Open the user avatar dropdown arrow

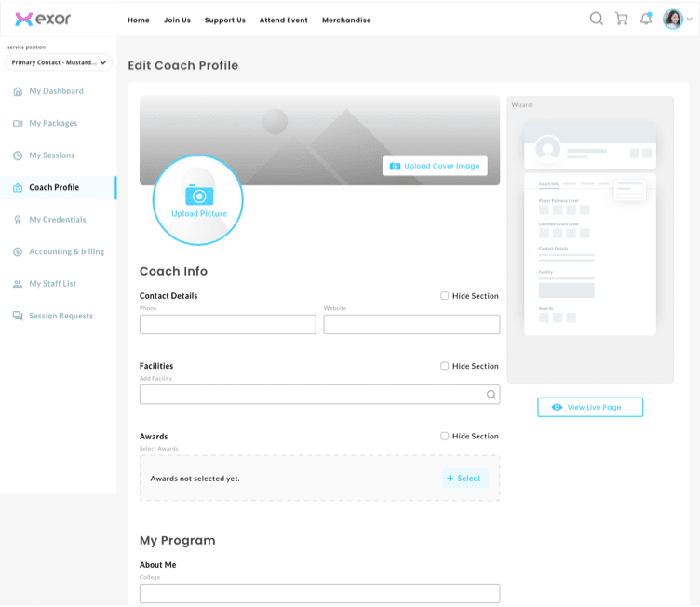[689, 20]
